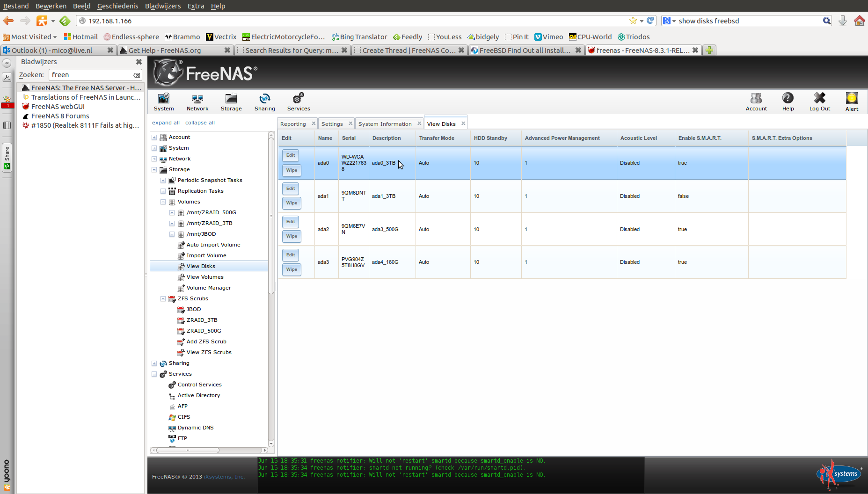Open View Volumes in the tree
Image resolution: width=868 pixels, height=494 pixels.
pyautogui.click(x=205, y=277)
